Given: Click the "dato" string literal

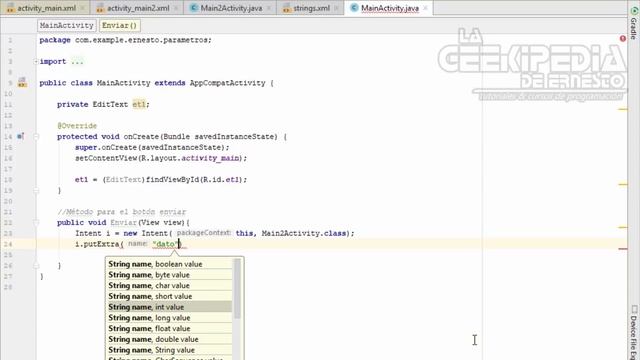Looking at the screenshot, I should click(x=165, y=244).
